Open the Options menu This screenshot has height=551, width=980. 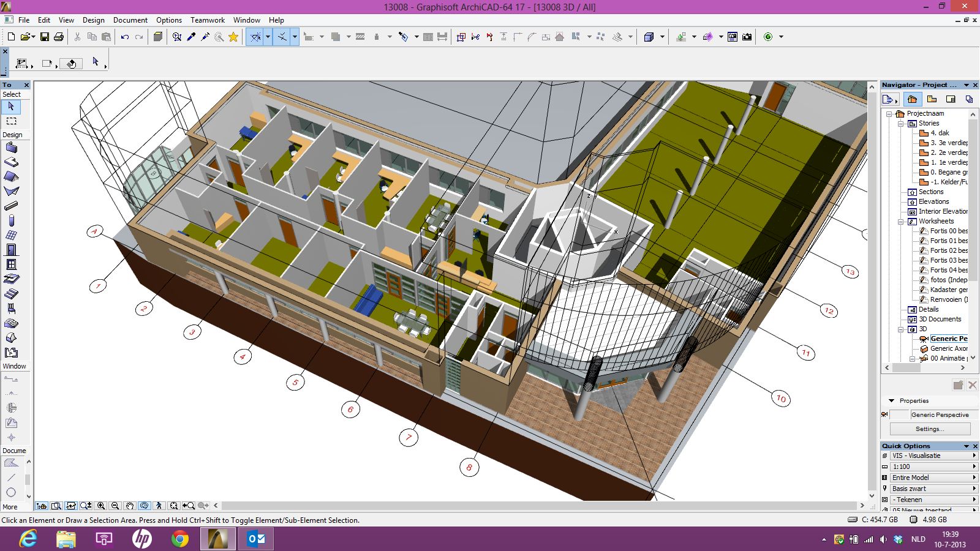click(169, 20)
